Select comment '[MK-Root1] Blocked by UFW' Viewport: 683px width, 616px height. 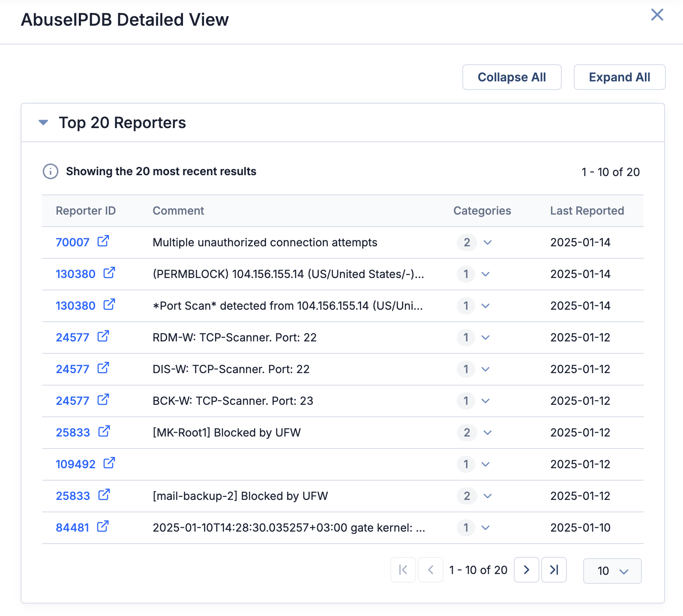227,433
